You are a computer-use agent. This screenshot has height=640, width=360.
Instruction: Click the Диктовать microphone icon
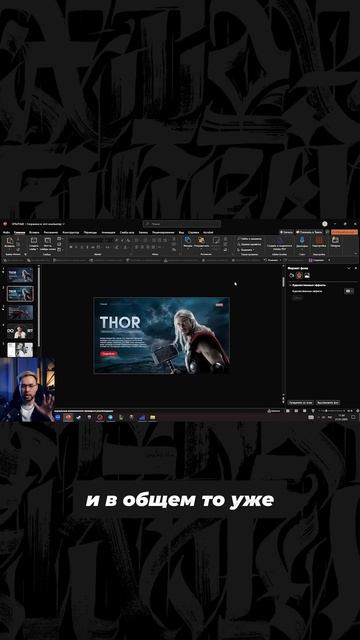[302, 240]
